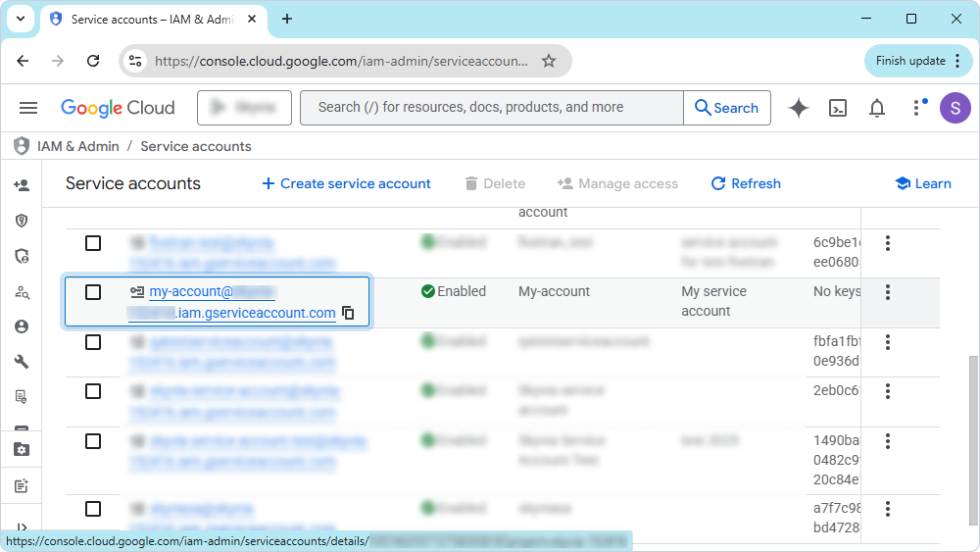The height and width of the screenshot is (552, 980).
Task: Bookmark this page with the star icon
Action: pos(549,61)
